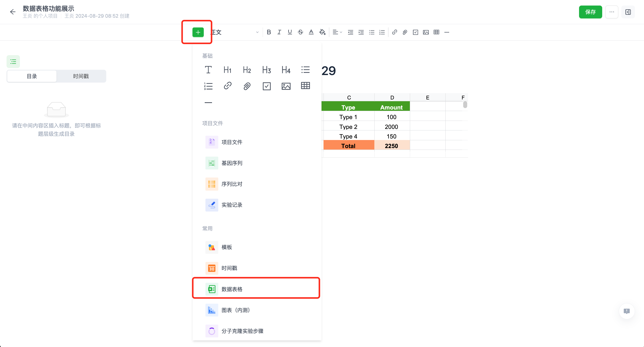
Task: Switch to the 时间戳 tab
Action: pyautogui.click(x=81, y=76)
